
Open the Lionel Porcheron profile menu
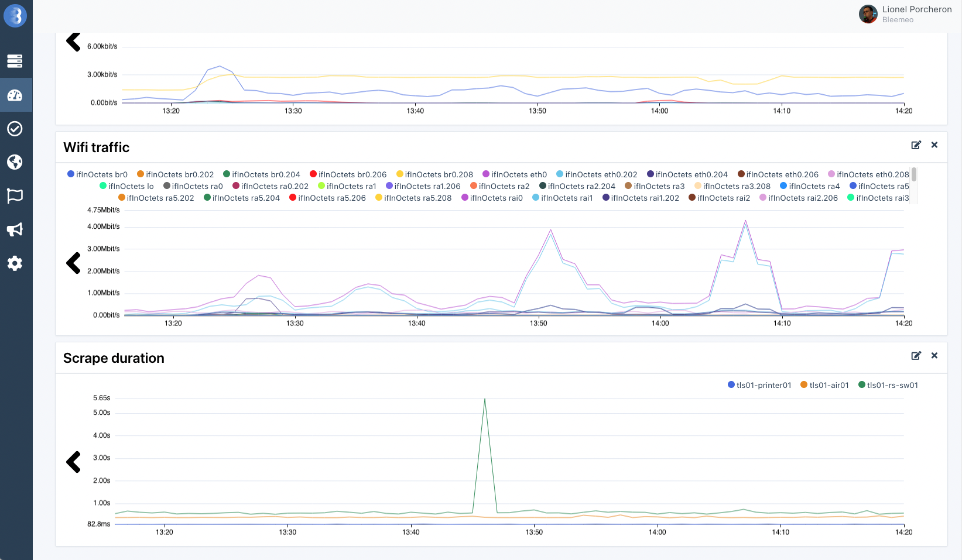pos(905,14)
